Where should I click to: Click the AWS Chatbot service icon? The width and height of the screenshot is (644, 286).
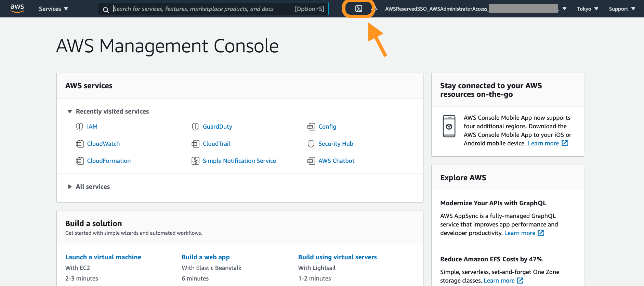coord(311,161)
